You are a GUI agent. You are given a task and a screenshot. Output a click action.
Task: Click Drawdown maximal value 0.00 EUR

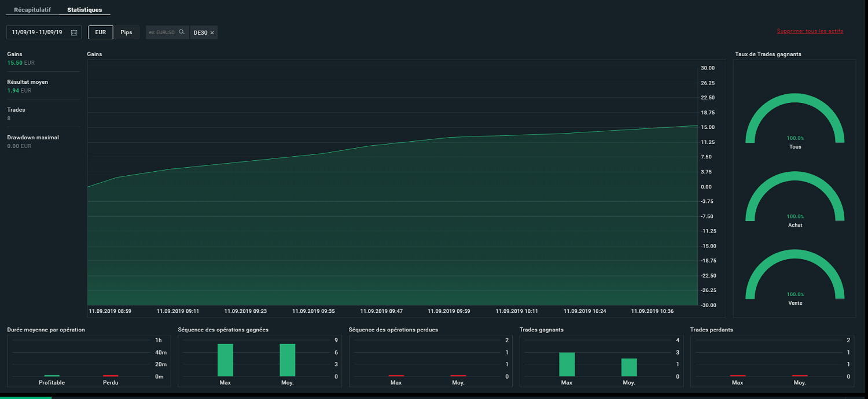tap(19, 146)
